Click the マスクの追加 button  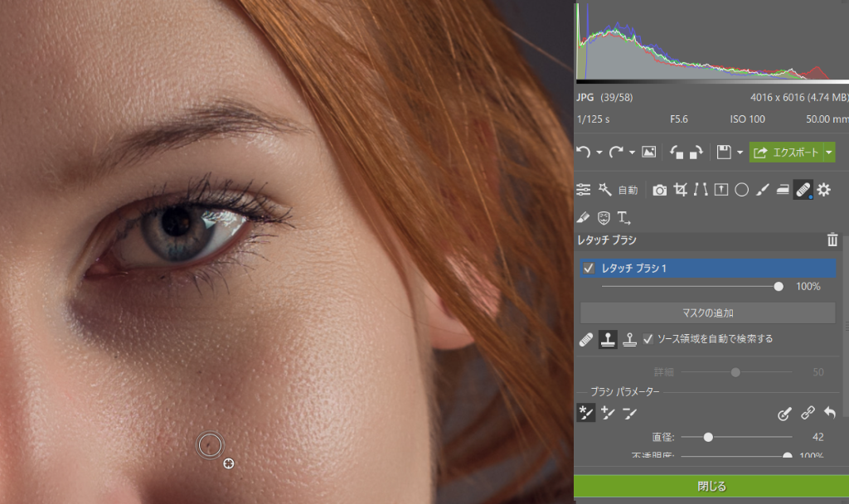click(x=708, y=313)
